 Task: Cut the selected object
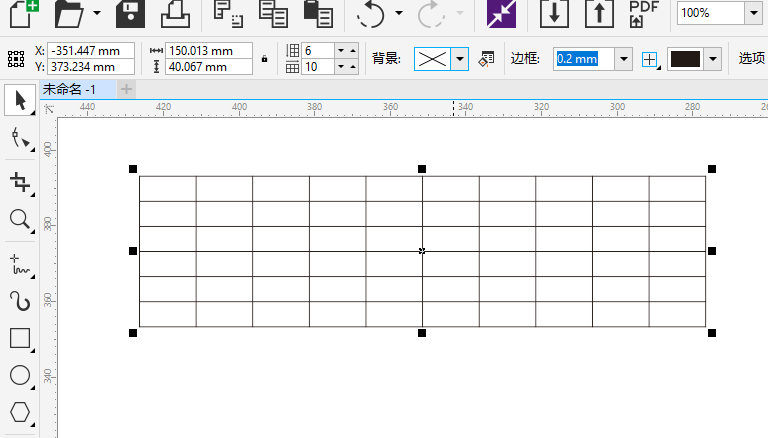tap(228, 14)
